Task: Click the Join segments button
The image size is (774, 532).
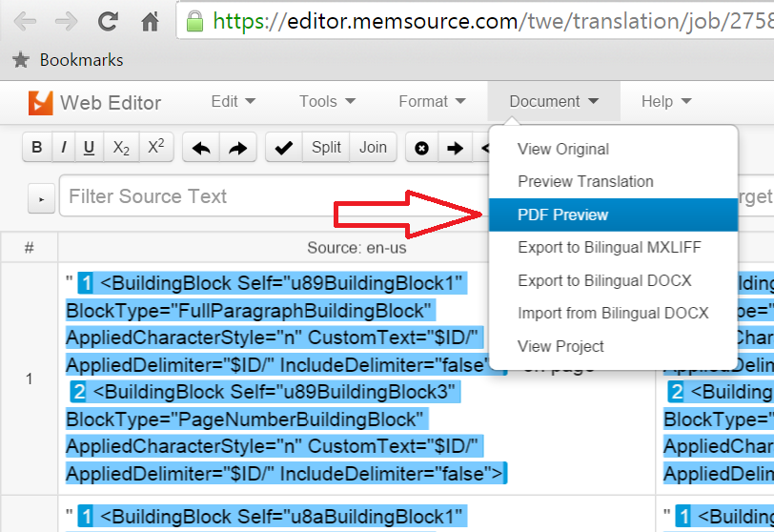Action: click(373, 147)
